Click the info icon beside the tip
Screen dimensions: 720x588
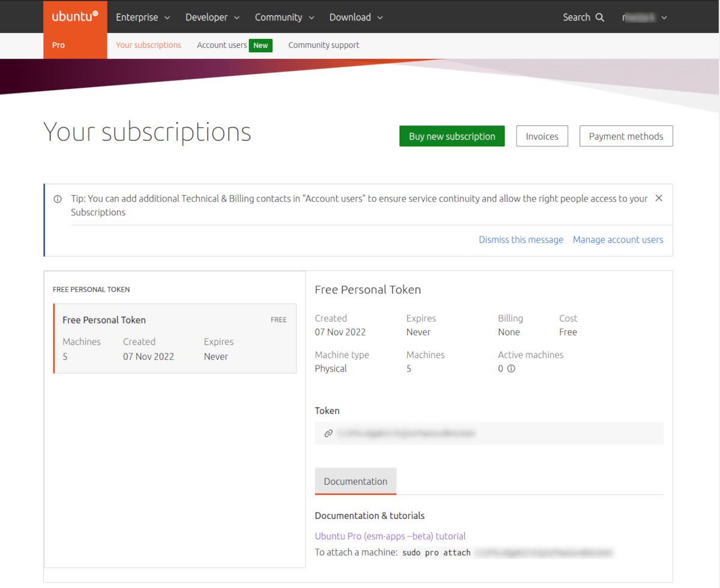tap(58, 199)
